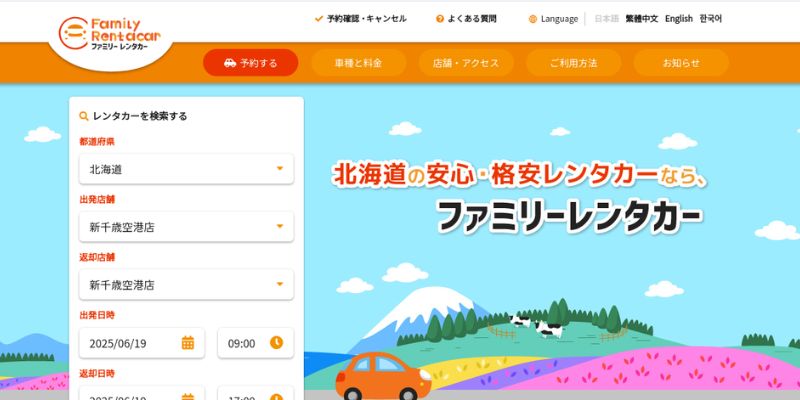Click the car icon in 予約する button
The width and height of the screenshot is (800, 400).
[230, 63]
